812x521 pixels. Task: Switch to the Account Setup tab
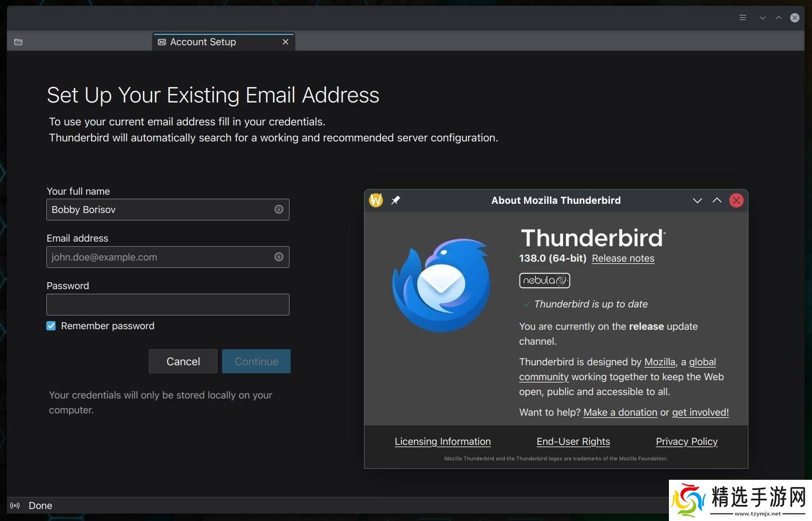click(203, 42)
